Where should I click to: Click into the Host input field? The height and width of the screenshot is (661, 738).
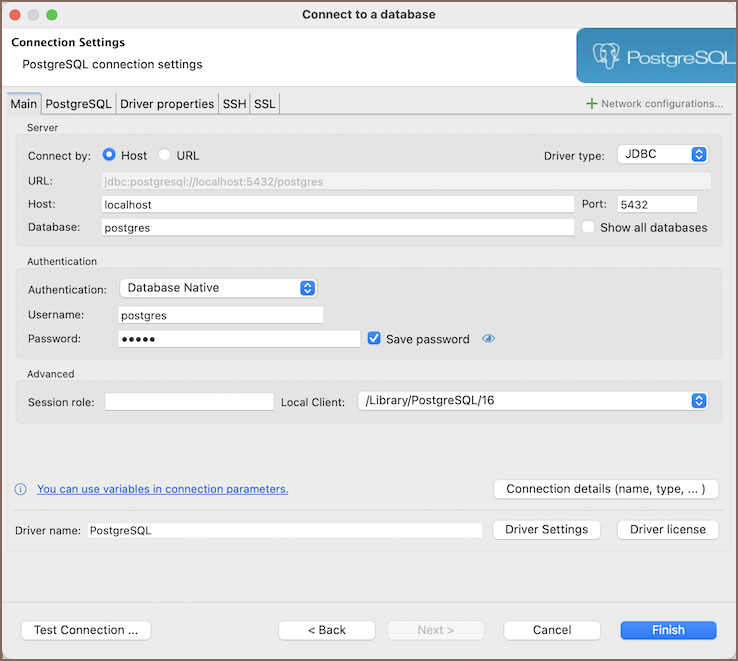[338, 204]
